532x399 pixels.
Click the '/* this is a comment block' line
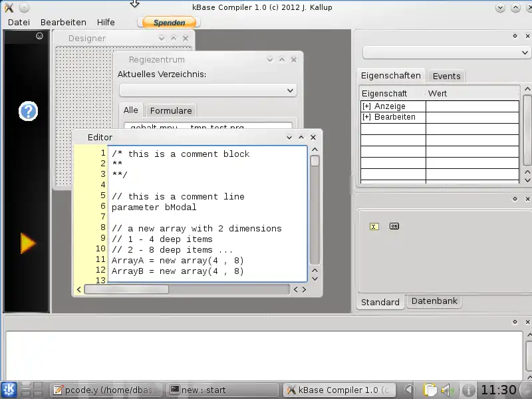pyautogui.click(x=180, y=154)
